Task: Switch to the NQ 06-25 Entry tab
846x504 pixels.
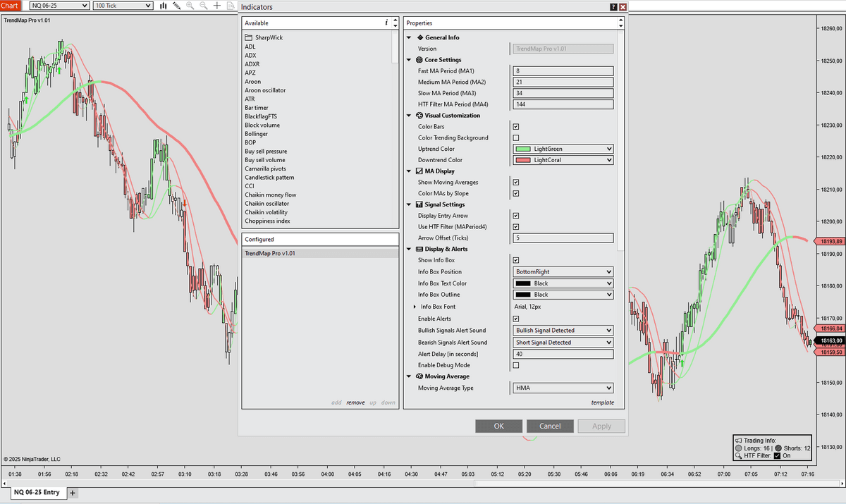Action: [x=37, y=492]
